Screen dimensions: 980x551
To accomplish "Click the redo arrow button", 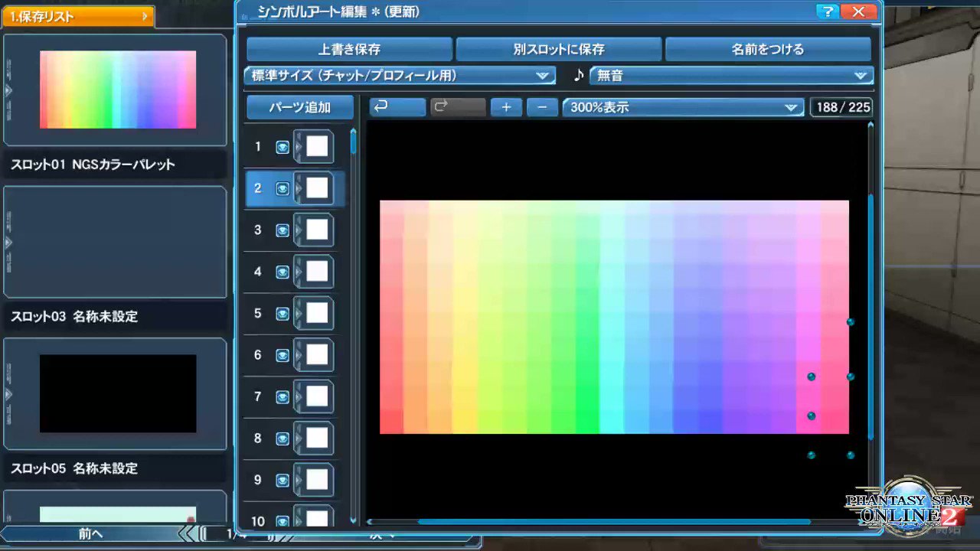I will pyautogui.click(x=457, y=107).
